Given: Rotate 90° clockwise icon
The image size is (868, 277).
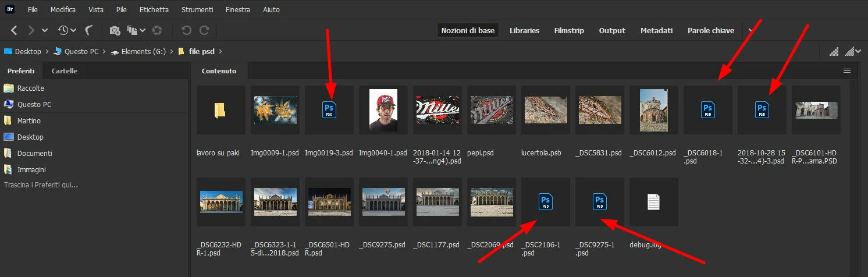Looking at the screenshot, I should [x=204, y=30].
